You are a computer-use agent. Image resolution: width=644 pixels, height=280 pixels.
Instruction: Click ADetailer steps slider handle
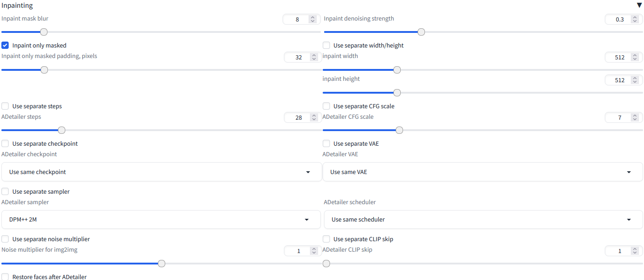(62, 130)
